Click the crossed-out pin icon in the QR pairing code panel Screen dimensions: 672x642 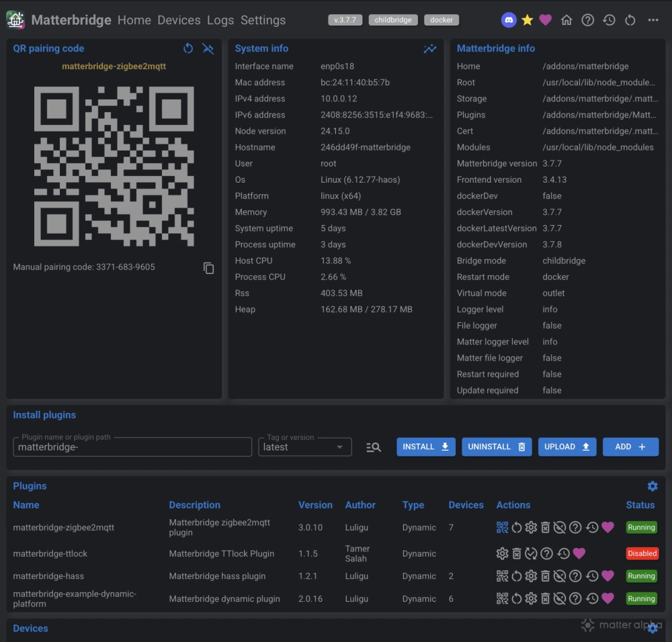(x=208, y=48)
